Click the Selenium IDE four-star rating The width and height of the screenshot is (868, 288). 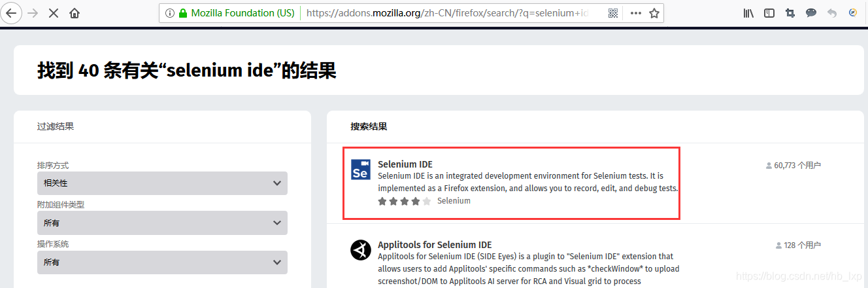click(405, 201)
